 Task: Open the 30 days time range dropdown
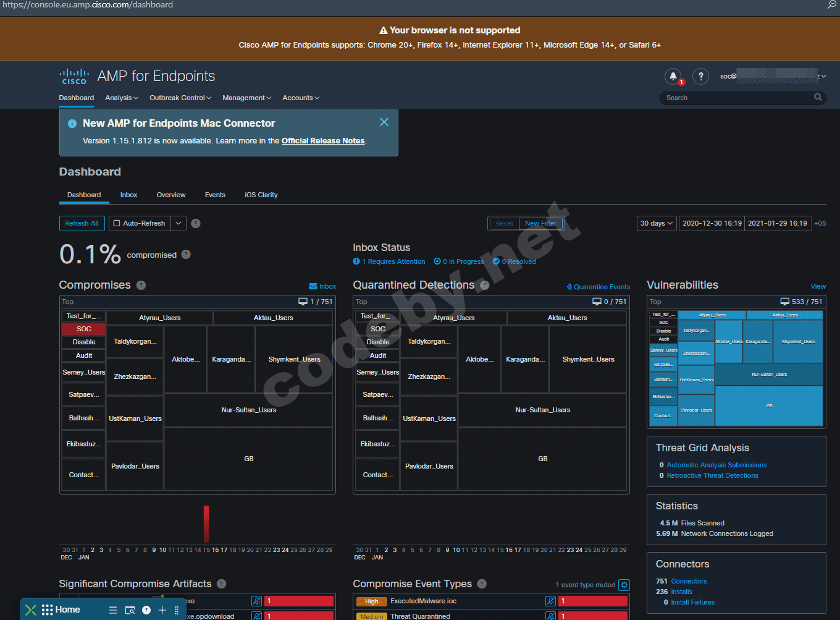click(x=656, y=223)
